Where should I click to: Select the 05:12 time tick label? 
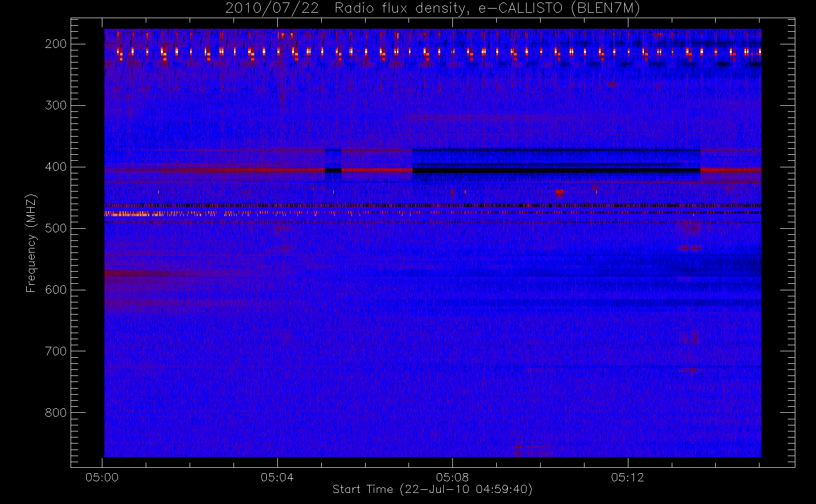pos(628,477)
